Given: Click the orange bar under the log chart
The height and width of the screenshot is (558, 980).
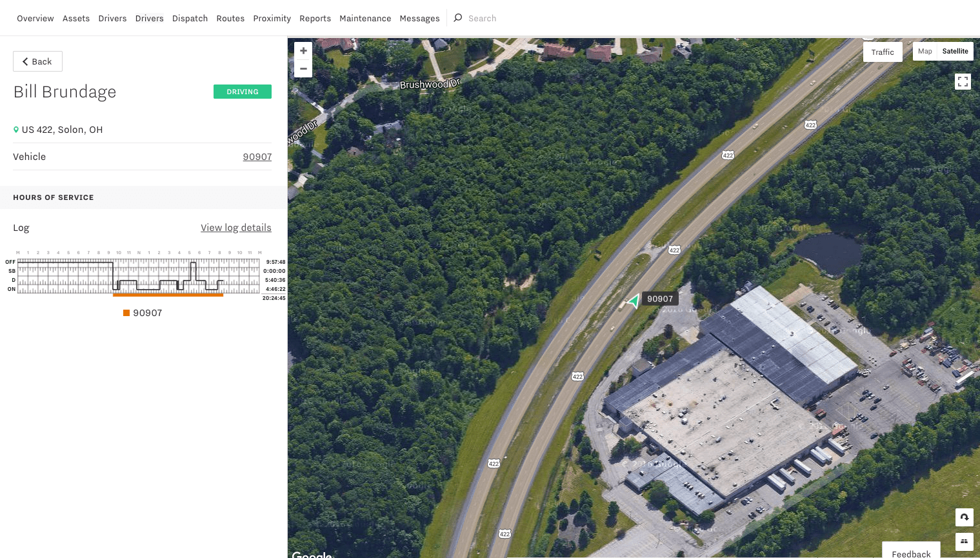Looking at the screenshot, I should (168, 295).
